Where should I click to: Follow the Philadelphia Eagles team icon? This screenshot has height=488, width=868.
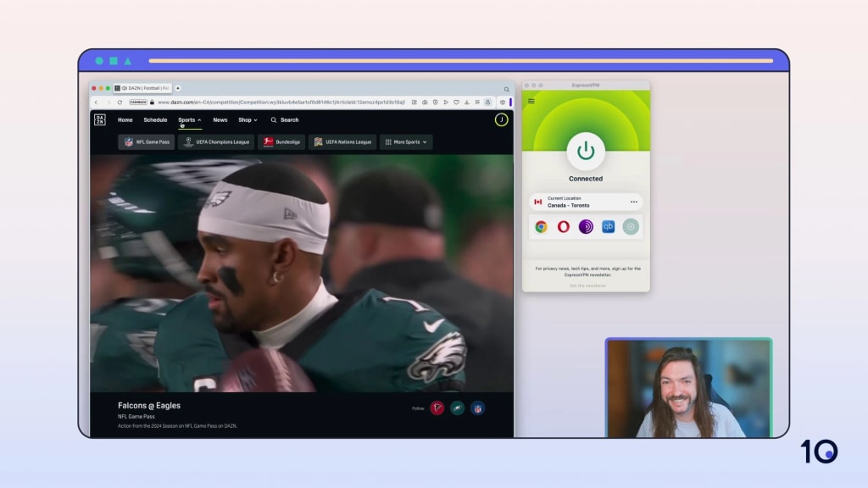(457, 408)
